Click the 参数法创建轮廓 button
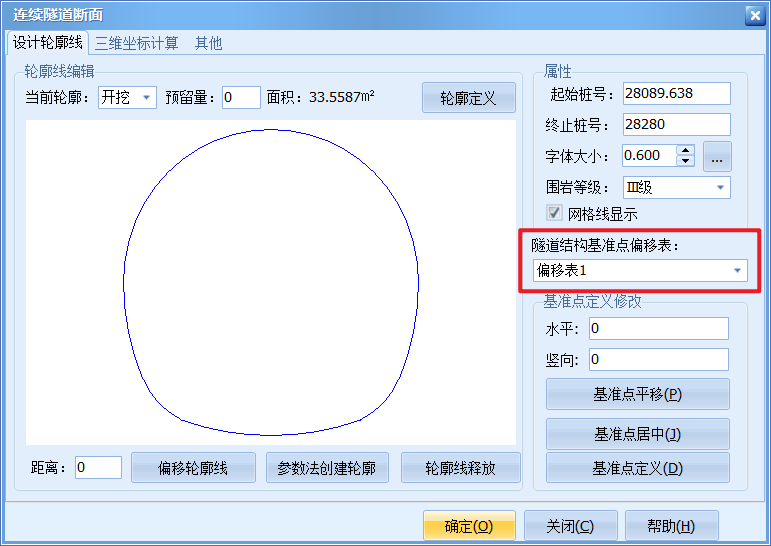 (327, 468)
